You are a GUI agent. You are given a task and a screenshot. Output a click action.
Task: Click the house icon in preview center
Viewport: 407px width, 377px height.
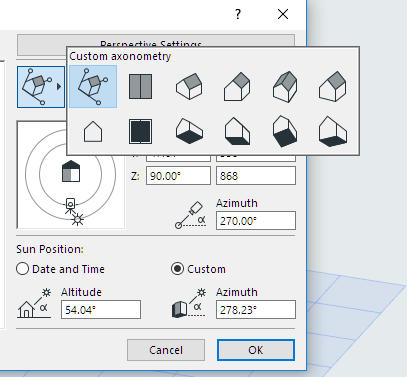[71, 171]
